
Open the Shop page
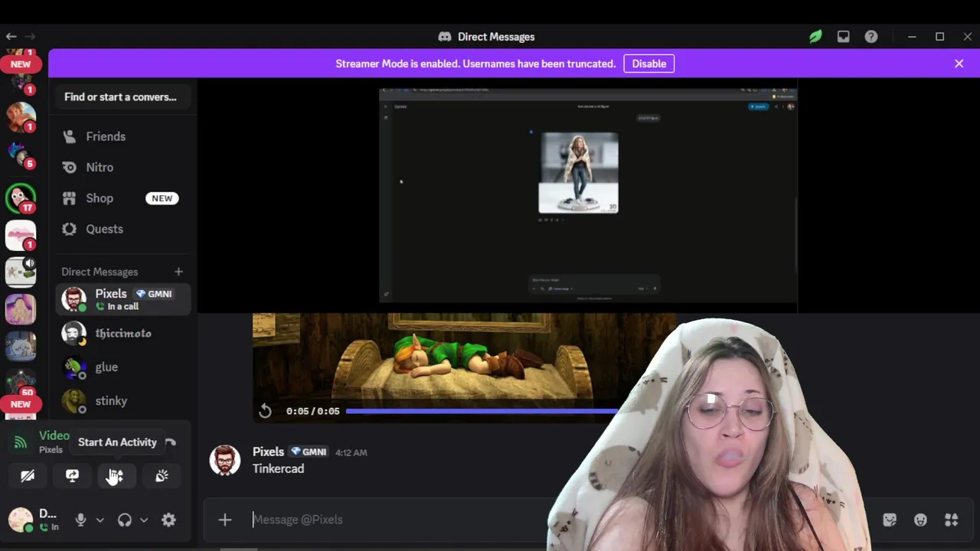(122, 198)
